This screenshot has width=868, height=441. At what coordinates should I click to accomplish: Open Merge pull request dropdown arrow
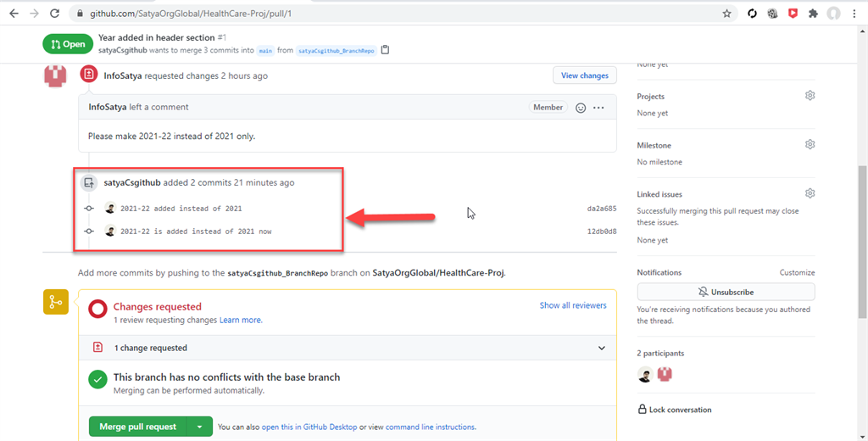[200, 427]
